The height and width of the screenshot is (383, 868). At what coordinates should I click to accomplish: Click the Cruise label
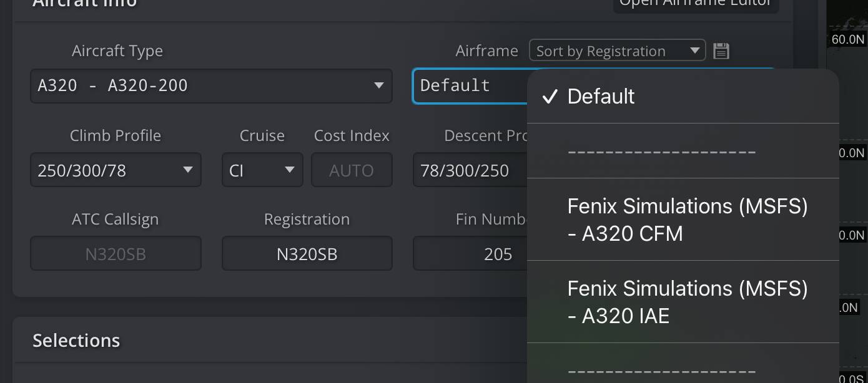click(262, 135)
